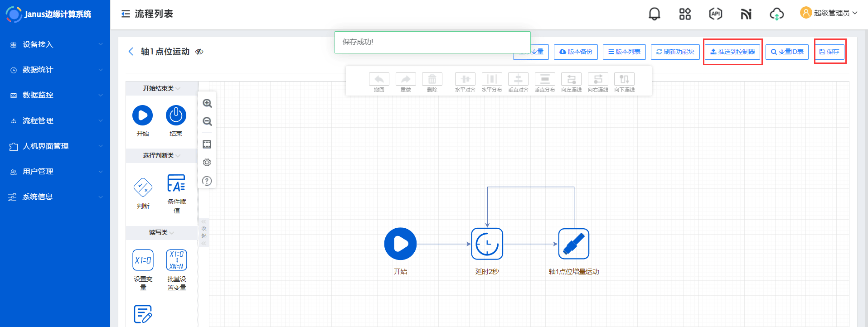
Task: Click the 延时2秒 node on canvas
Action: click(x=487, y=244)
